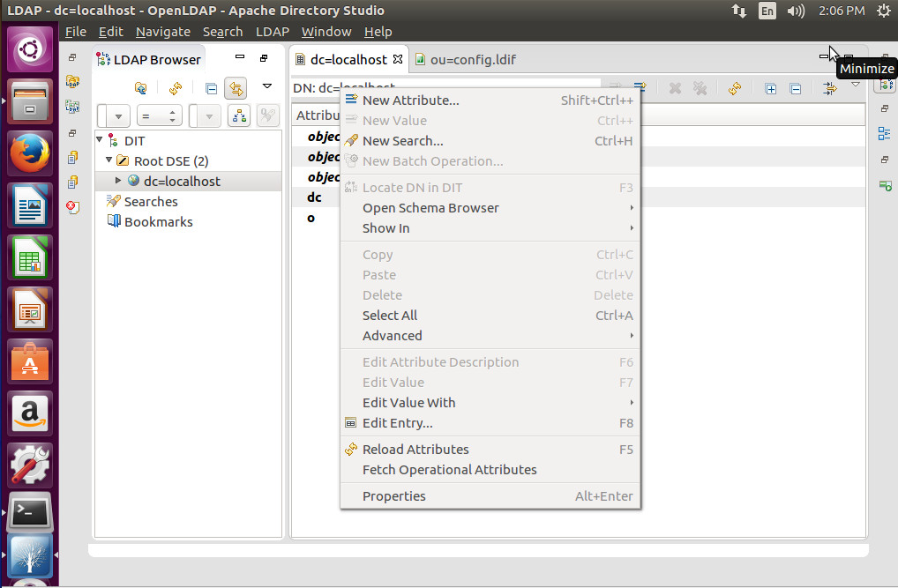Toggle Link with Editor in LDAP Browser
This screenshot has width=898, height=588.
(236, 88)
